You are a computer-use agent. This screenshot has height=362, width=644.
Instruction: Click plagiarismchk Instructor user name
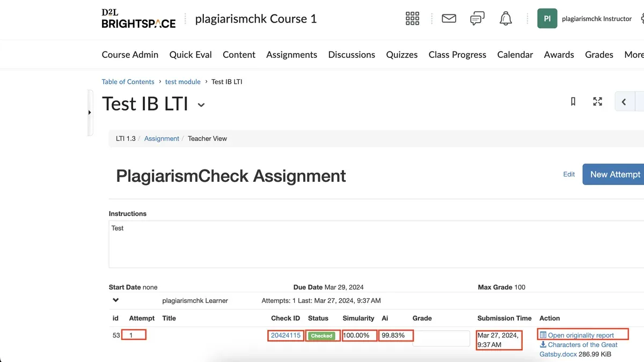coord(597,19)
